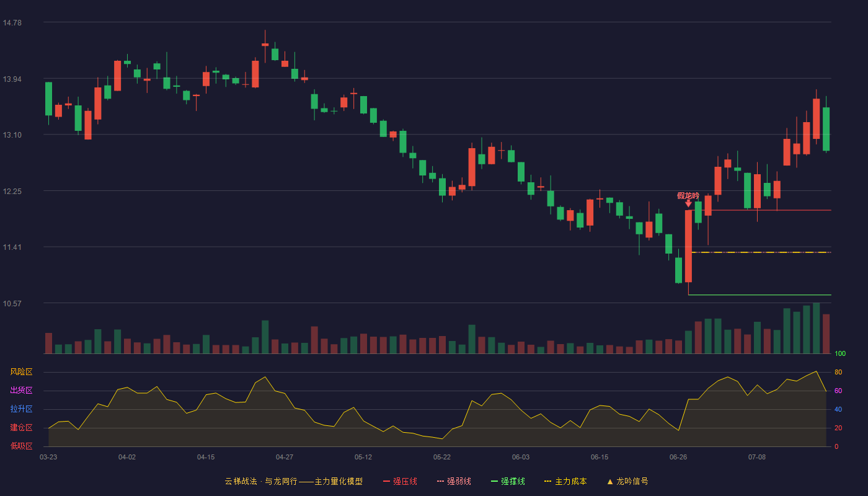
Task: Click the 06-26 date label
Action: 678,457
